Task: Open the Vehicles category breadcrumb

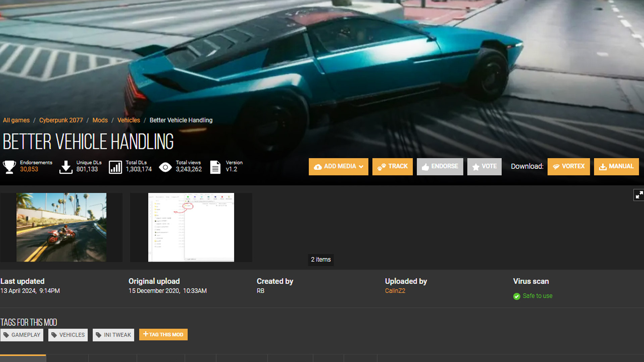Action: [129, 120]
